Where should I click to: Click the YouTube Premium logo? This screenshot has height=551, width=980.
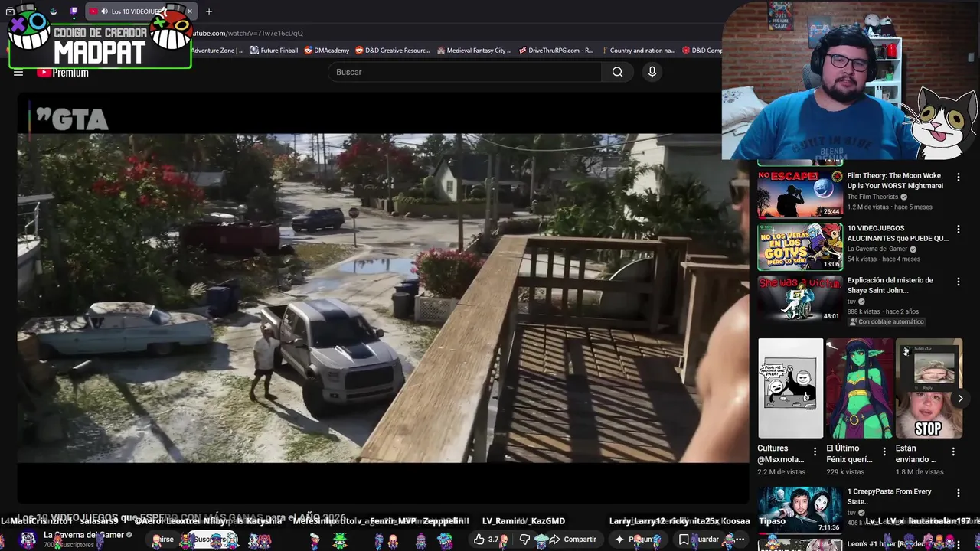pos(63,73)
